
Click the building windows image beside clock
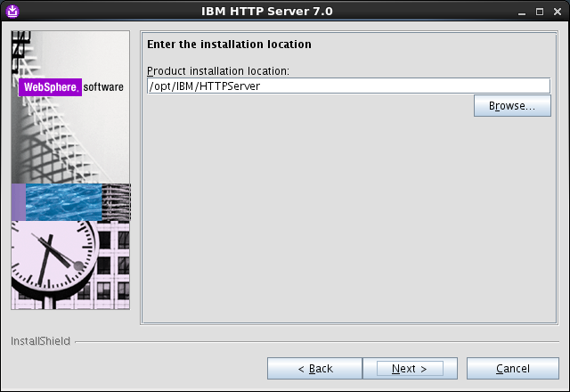(x=113, y=265)
